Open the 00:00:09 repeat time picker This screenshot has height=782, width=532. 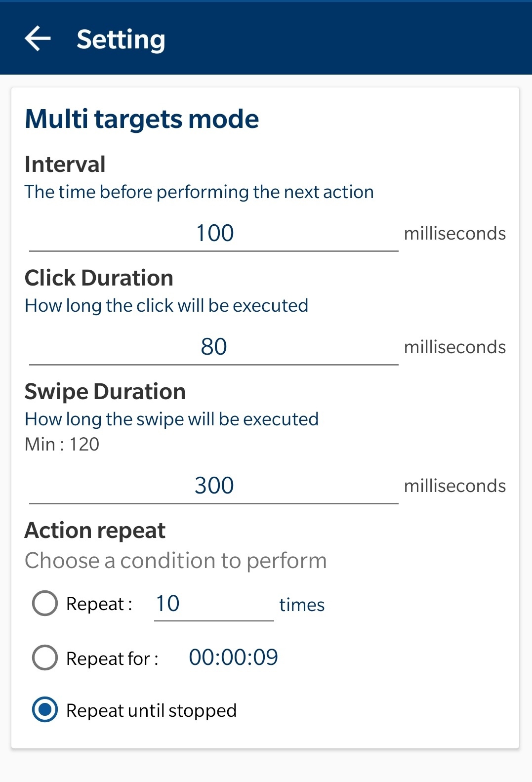click(233, 658)
